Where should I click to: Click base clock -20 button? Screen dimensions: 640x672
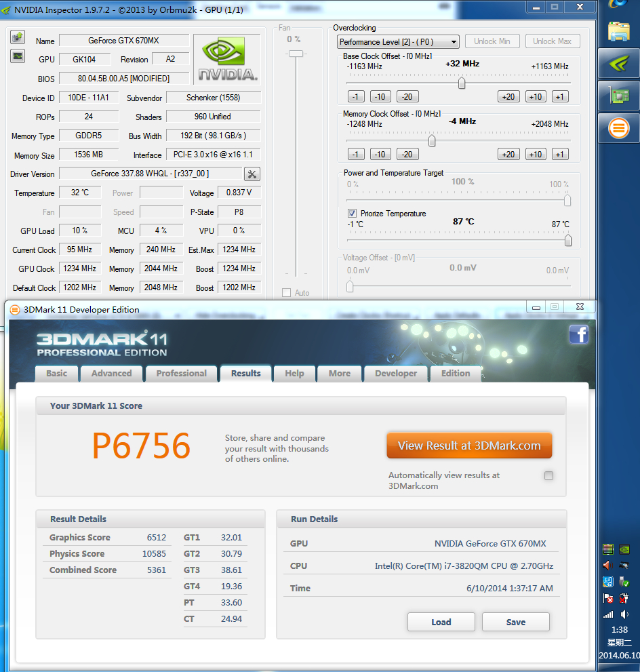tap(407, 97)
